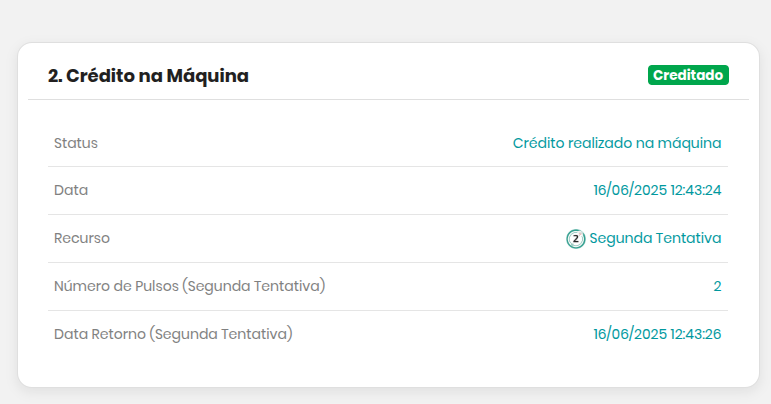This screenshot has height=404, width=771.
Task: Click the '2. Crédito na Máquina' heading
Action: point(148,76)
